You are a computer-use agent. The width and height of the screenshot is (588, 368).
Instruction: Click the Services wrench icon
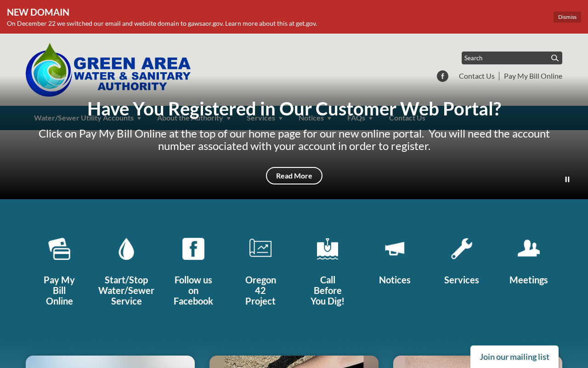coord(462,249)
